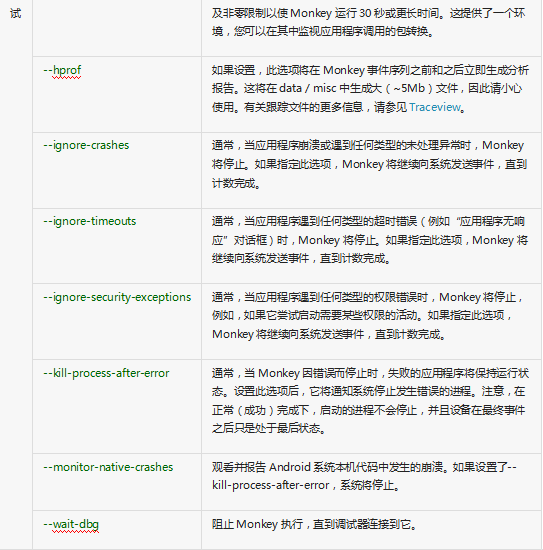Open the Traceview hyperlink
This screenshot has width=543, height=550.
coord(435,107)
